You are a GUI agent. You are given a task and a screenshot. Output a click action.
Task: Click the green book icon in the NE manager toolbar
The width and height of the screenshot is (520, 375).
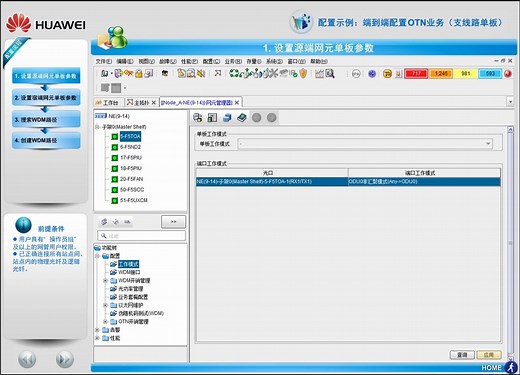pos(242,117)
